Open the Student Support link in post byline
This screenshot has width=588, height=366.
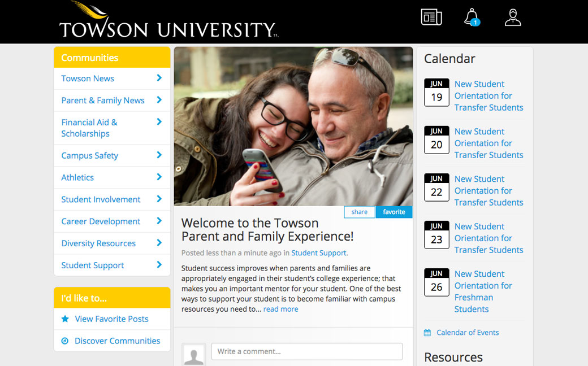tap(319, 253)
